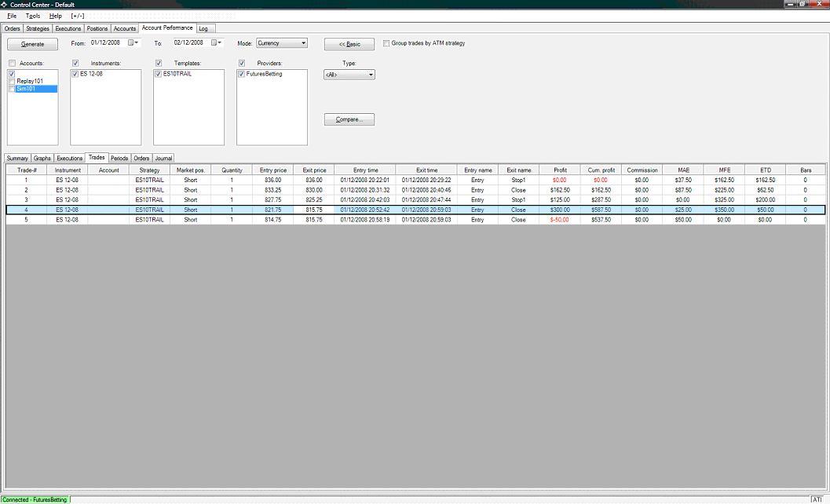
Task: Toggle the Templates select-all checkbox
Action: click(159, 63)
